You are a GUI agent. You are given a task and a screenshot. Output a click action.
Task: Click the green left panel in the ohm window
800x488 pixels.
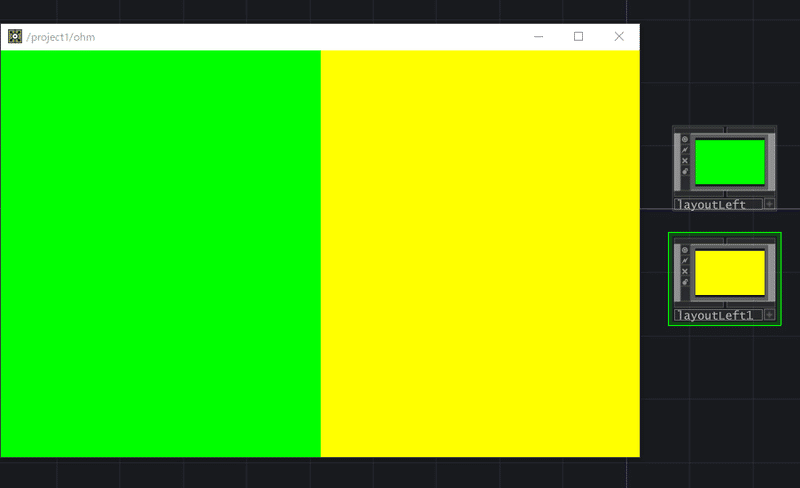pyautogui.click(x=161, y=254)
